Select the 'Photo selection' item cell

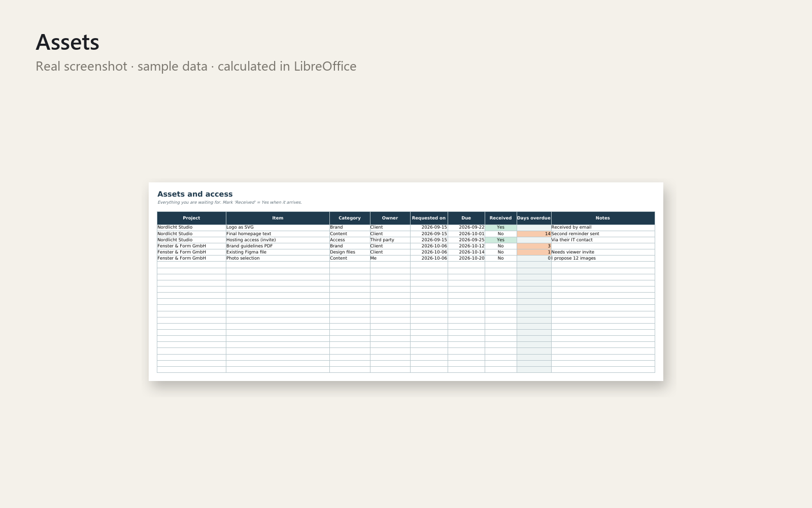[x=278, y=258]
